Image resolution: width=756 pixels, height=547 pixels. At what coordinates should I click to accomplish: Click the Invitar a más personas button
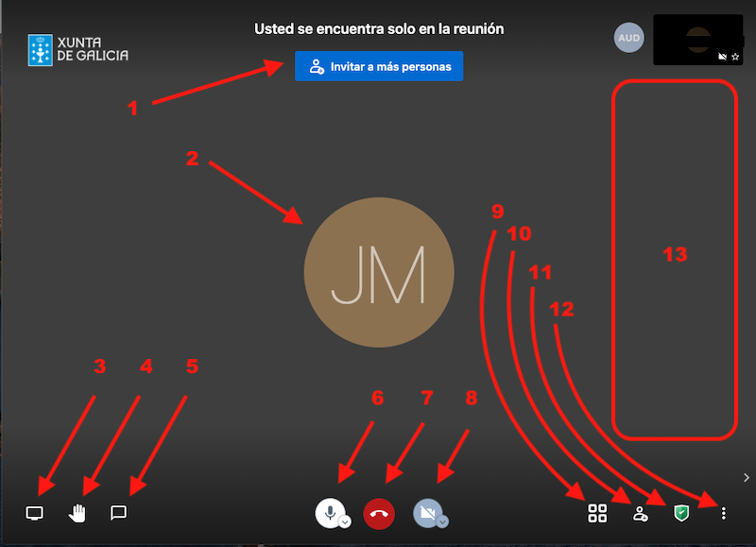coord(379,67)
